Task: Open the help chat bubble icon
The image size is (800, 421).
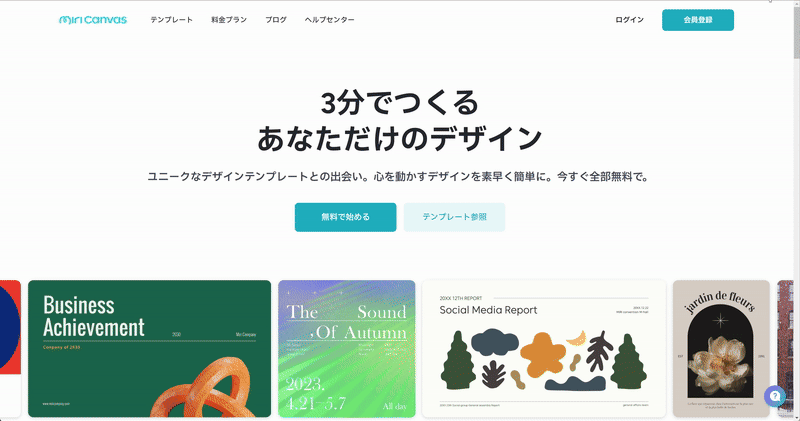Action: coord(774,396)
